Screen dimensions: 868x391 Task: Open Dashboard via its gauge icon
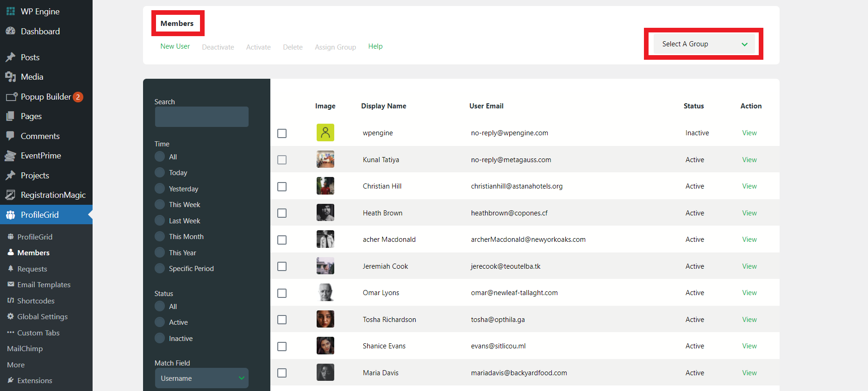(x=11, y=31)
